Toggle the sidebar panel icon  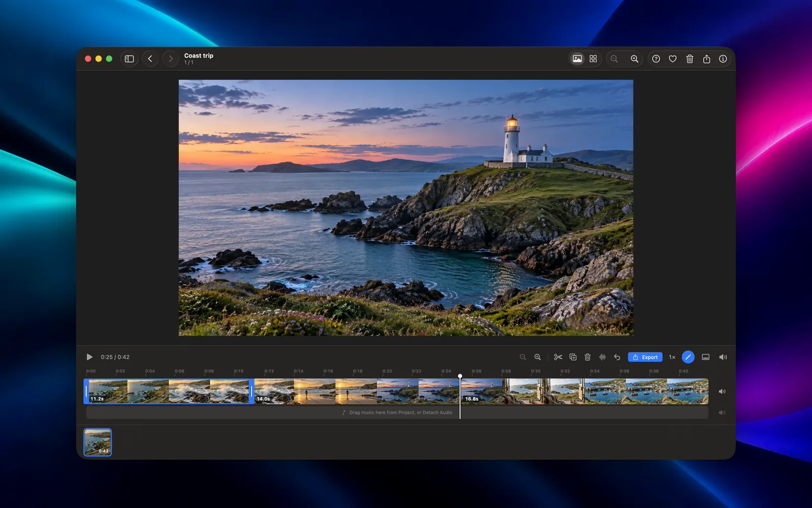pos(129,59)
